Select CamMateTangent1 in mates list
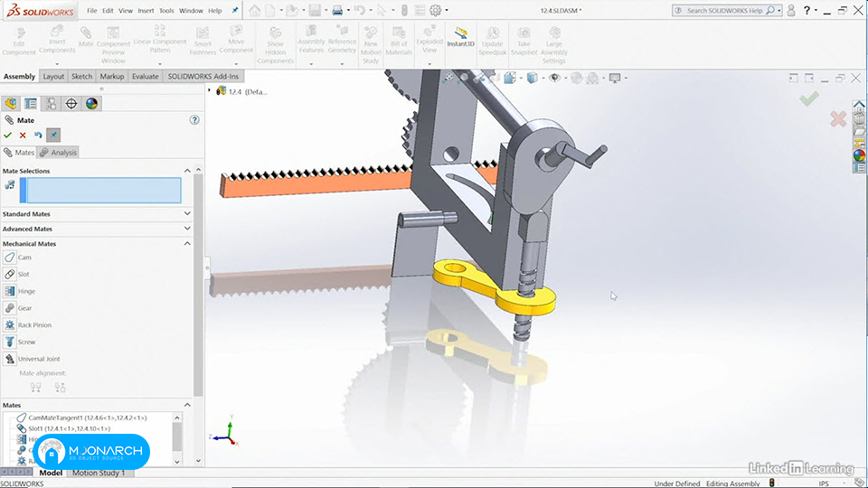This screenshot has width=868, height=488. 87,418
